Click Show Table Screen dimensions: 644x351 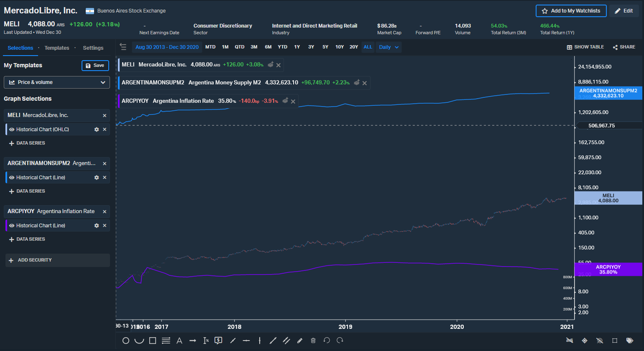[x=585, y=47]
